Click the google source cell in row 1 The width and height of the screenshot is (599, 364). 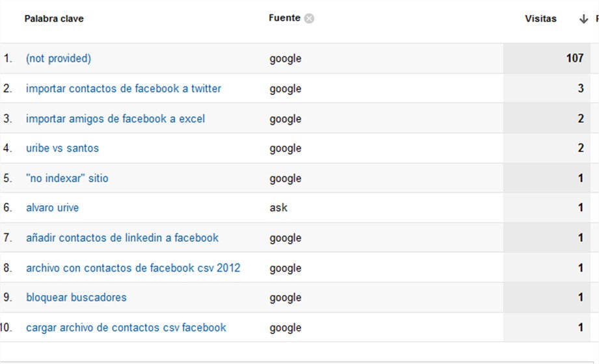click(286, 58)
